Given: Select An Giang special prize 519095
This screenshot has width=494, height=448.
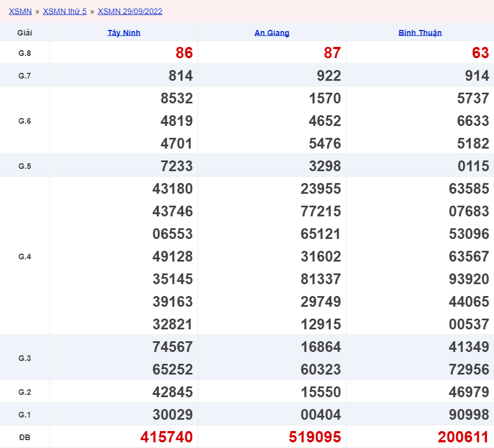Looking at the screenshot, I should coord(314,437).
